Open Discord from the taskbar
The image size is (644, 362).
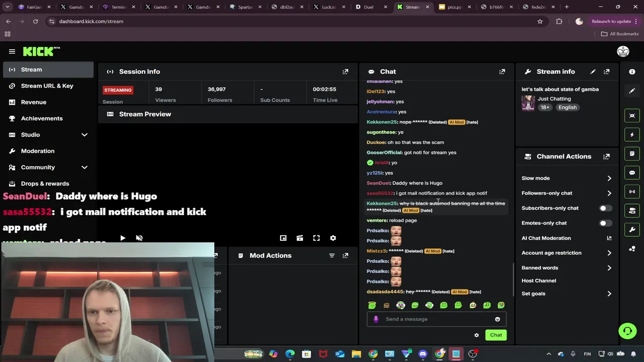423,354
